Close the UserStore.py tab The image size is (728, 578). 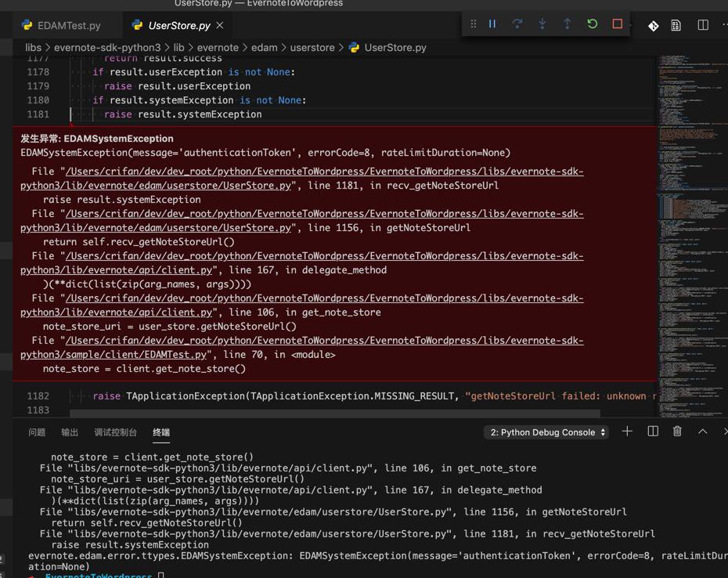pyautogui.click(x=220, y=25)
